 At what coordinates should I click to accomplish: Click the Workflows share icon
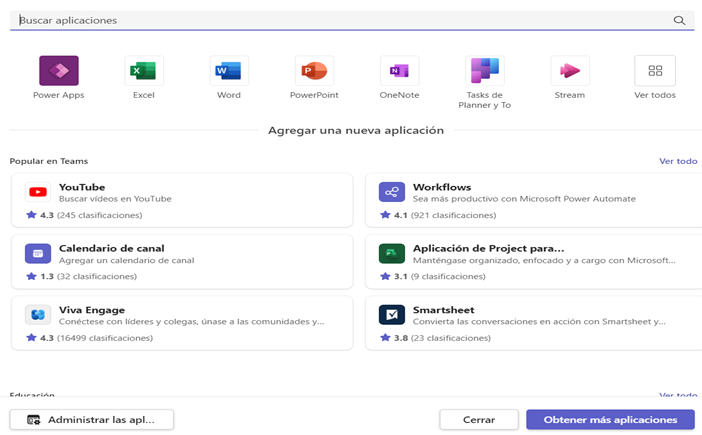point(392,192)
